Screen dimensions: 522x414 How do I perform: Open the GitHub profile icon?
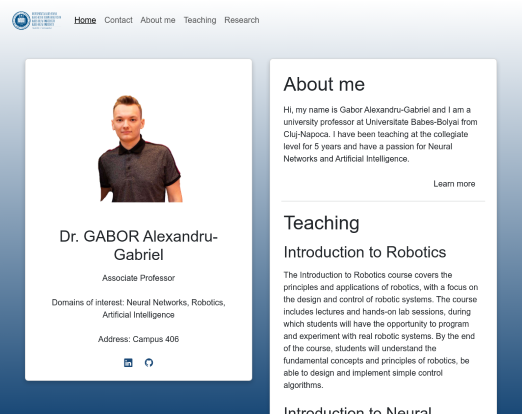tap(149, 363)
